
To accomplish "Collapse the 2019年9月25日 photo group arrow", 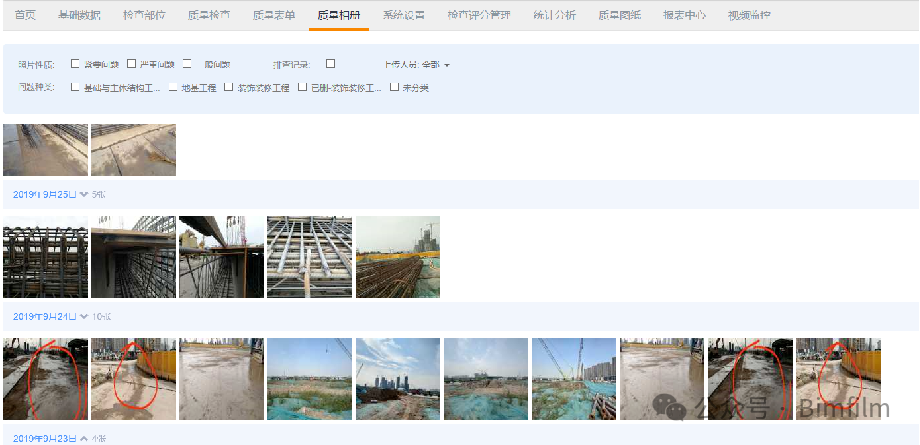I will point(84,194).
